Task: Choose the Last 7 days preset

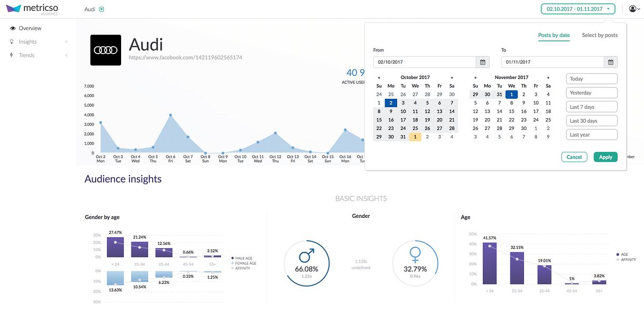Action: click(x=592, y=107)
